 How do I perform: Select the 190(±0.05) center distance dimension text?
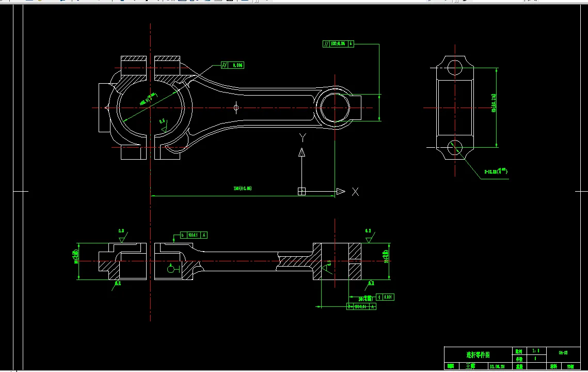tap(242, 188)
